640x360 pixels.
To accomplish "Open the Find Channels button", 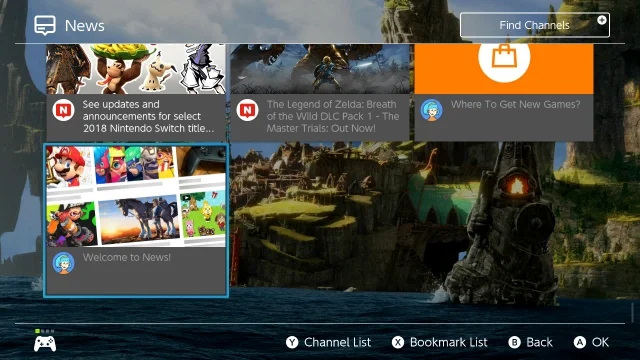I will [535, 25].
